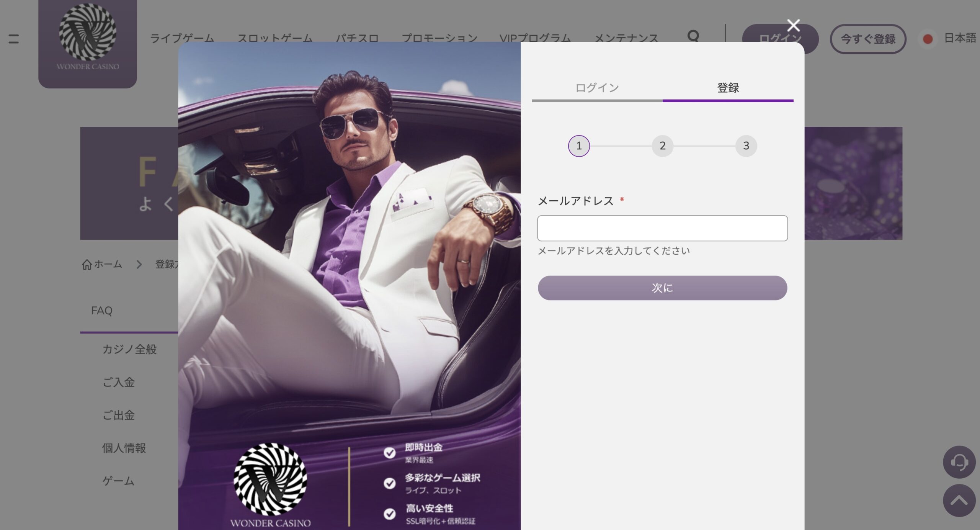Viewport: 980px width, 530px height.
Task: Close the registration modal with the X
Action: pos(793,25)
